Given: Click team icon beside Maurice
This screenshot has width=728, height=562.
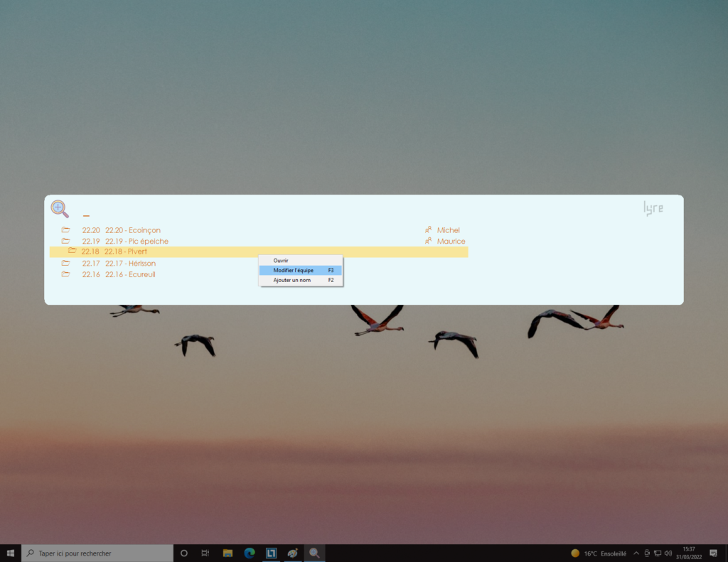Looking at the screenshot, I should (428, 241).
